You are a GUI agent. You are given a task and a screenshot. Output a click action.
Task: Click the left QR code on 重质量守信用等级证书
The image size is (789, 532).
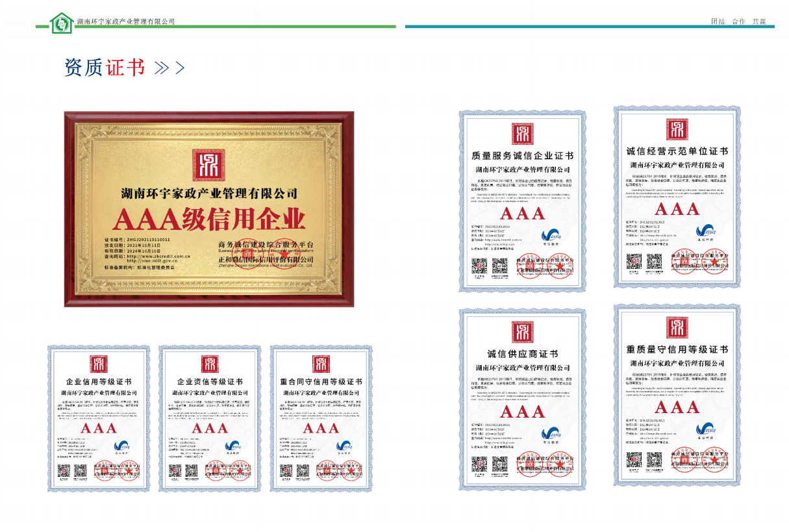634,460
